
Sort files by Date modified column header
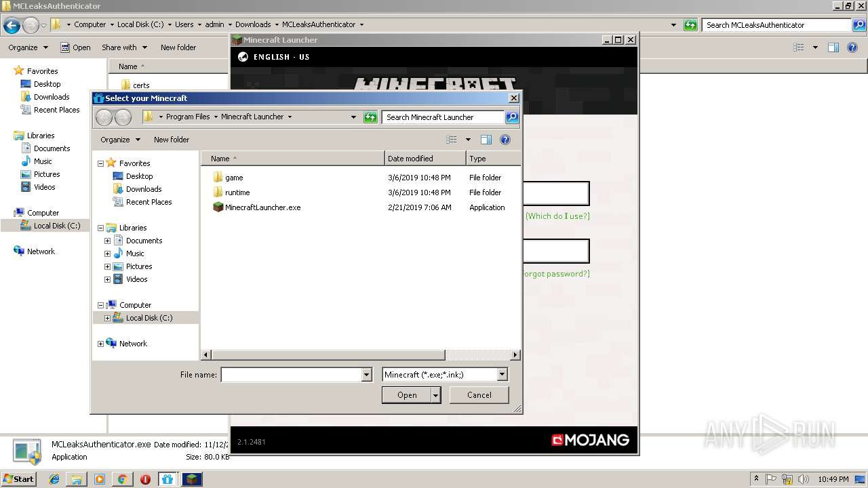425,159
